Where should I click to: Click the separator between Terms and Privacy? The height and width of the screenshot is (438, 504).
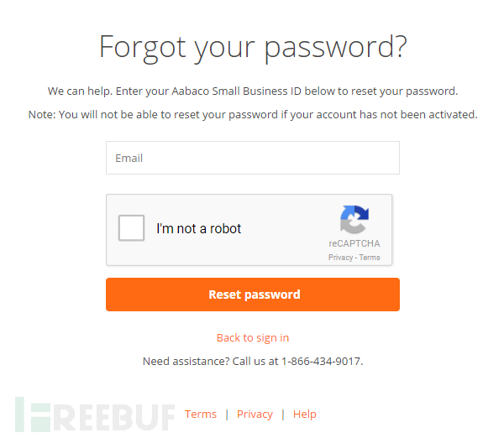coord(227,415)
